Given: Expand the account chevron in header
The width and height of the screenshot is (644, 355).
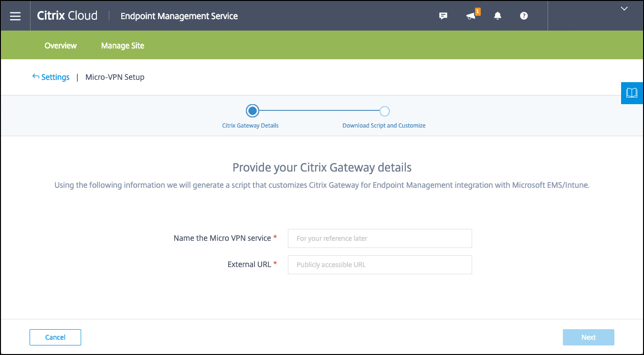Looking at the screenshot, I should click(624, 8).
